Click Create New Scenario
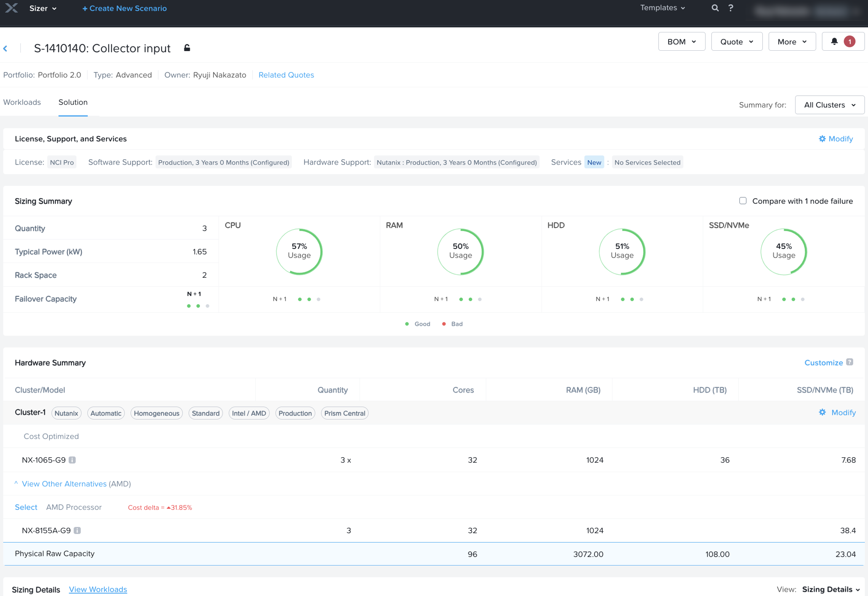This screenshot has height=596, width=868. click(x=124, y=8)
